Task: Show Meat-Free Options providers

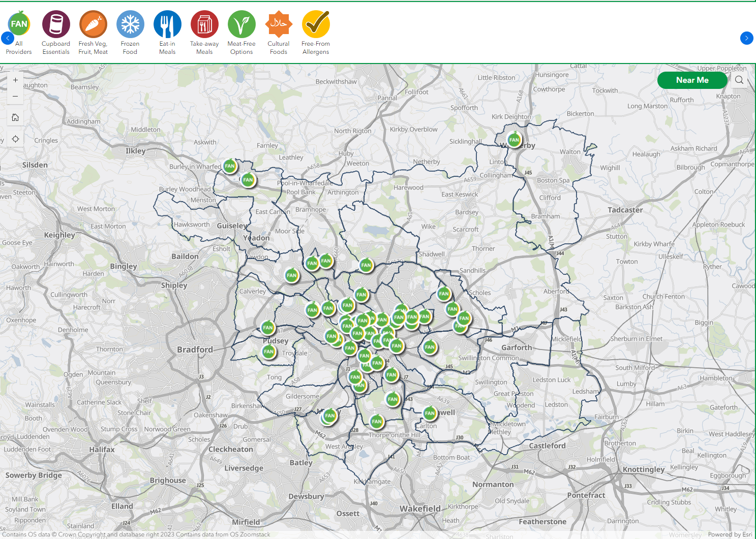Action: click(x=241, y=24)
